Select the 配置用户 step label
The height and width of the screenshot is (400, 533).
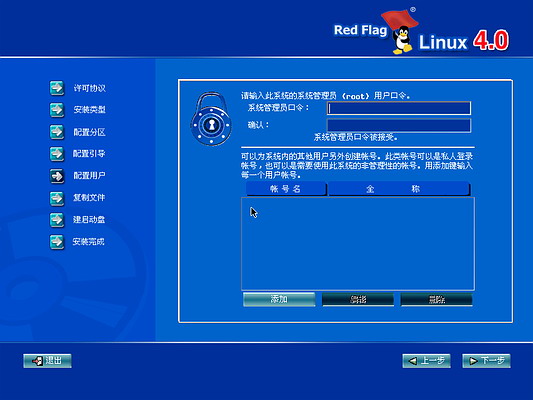(89, 176)
